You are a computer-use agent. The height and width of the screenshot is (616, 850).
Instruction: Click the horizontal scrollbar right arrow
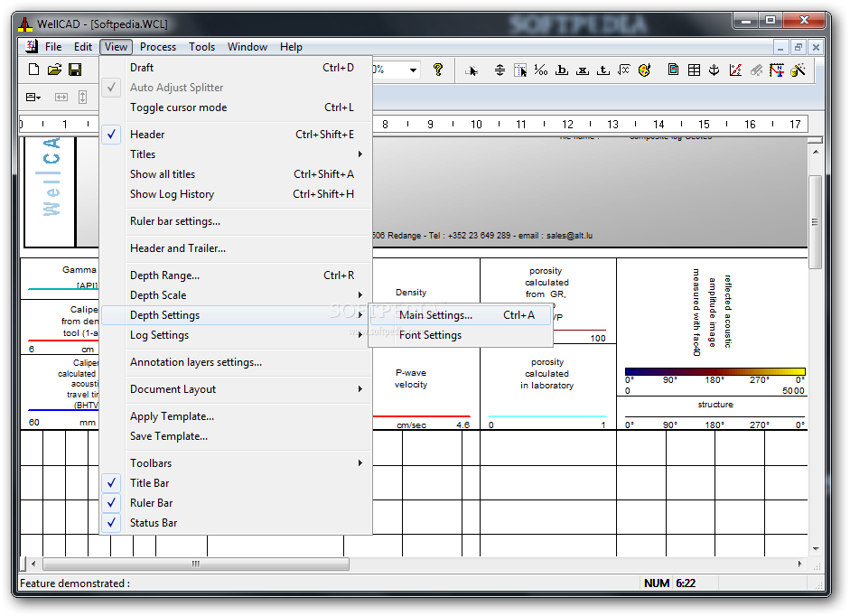tap(800, 564)
